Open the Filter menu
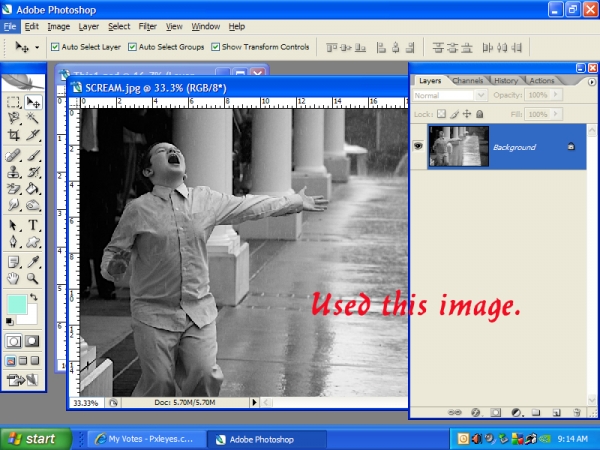Viewport: 600px width, 450px height. [x=147, y=26]
